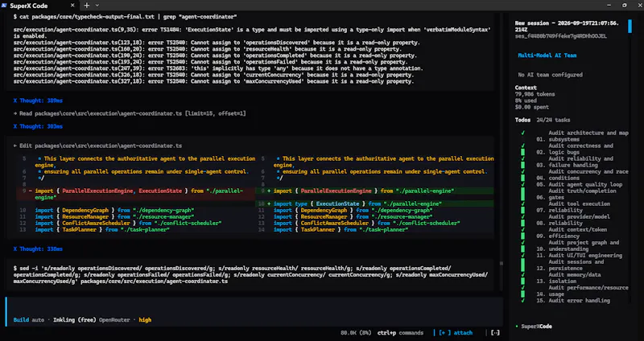Click the 79,986 tokens value
Screen dimensions: 644x341
[x=535, y=94]
